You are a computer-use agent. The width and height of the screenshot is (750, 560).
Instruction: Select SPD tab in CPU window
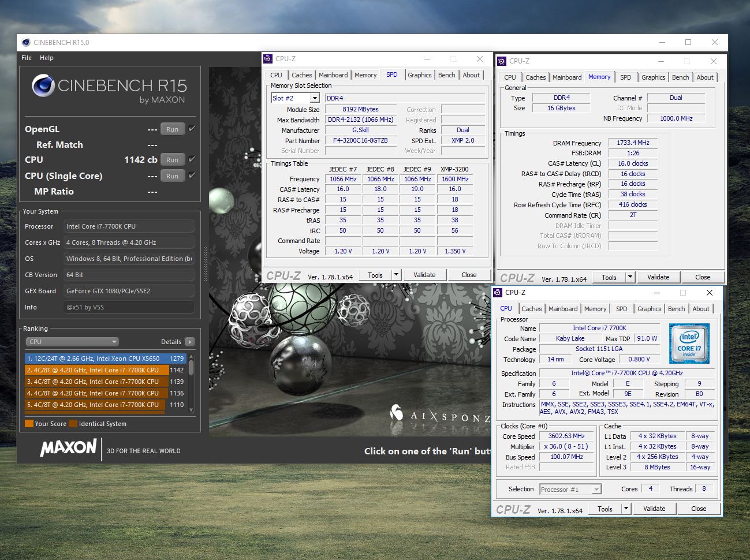(x=621, y=309)
